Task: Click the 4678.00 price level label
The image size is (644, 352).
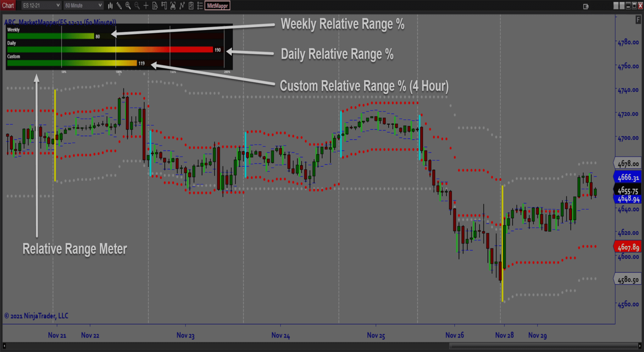Action: [628, 163]
